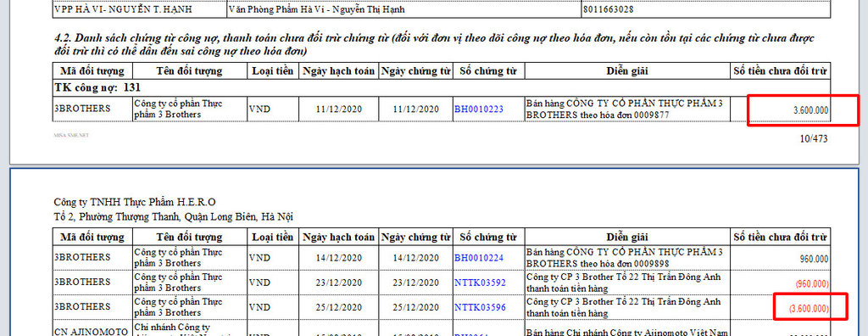
Task: Click page number 10/473
Action: point(814,138)
